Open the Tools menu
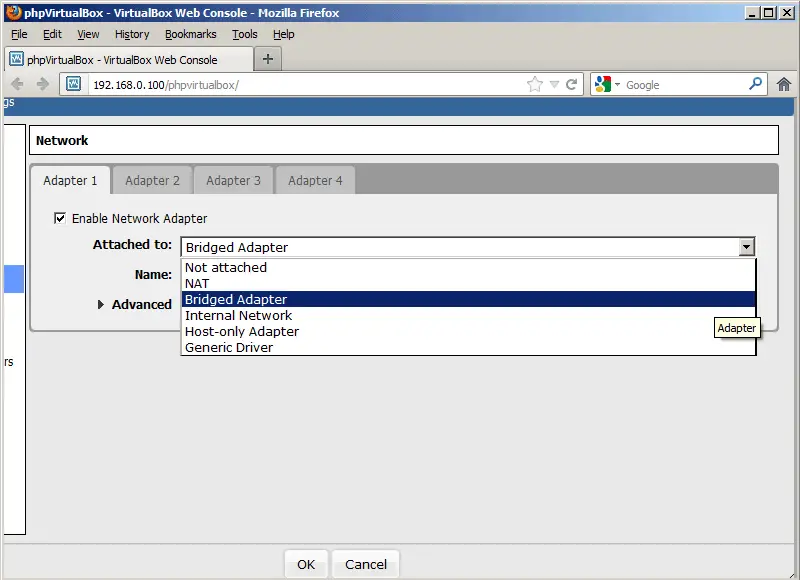This screenshot has width=800, height=580. (x=244, y=34)
